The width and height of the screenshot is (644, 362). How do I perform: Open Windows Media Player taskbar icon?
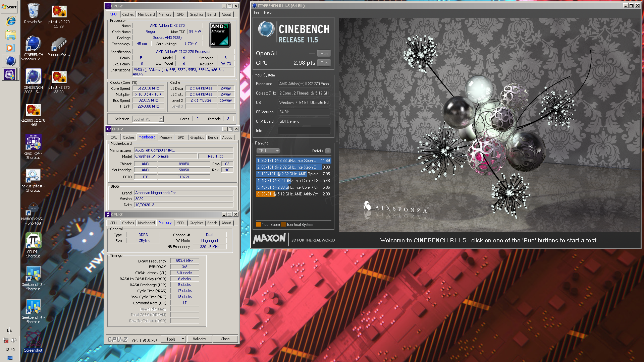coord(10,48)
